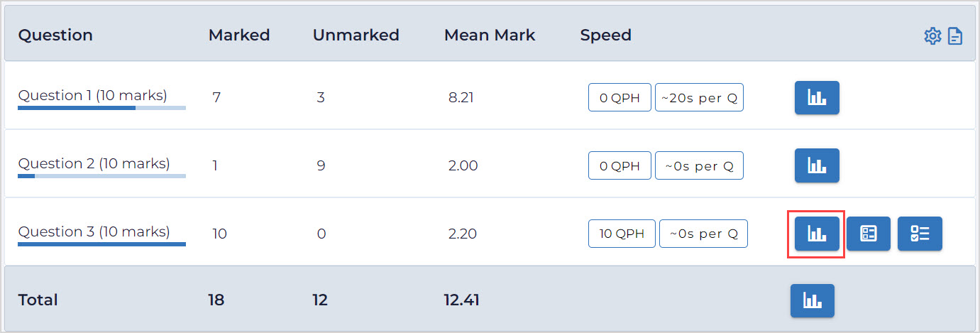The image size is (980, 333).
Task: Click Question 3 list layout icon button
Action: click(868, 234)
